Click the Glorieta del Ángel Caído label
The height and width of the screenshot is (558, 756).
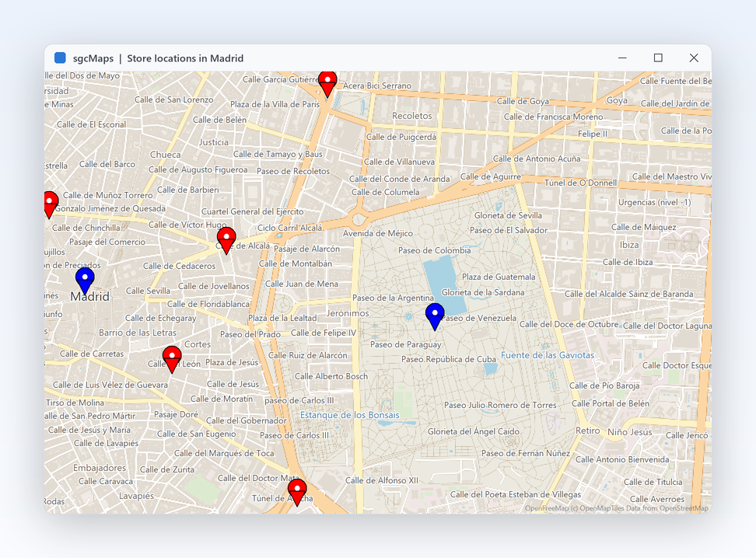point(474,431)
